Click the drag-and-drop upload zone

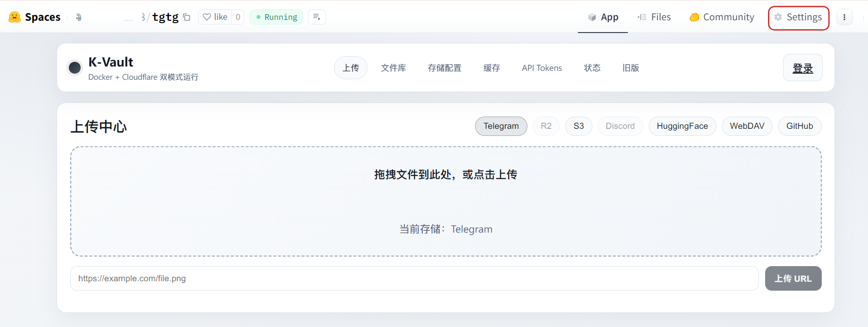point(446,201)
